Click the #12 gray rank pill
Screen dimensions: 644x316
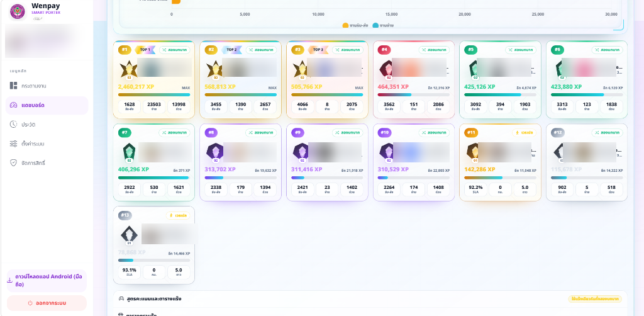(x=558, y=133)
